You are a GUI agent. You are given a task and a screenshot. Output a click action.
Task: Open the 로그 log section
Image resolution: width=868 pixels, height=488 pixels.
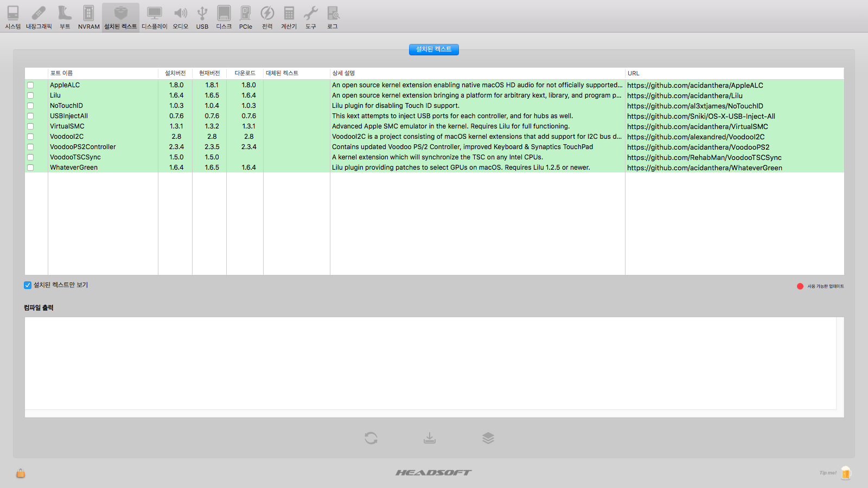coord(333,17)
